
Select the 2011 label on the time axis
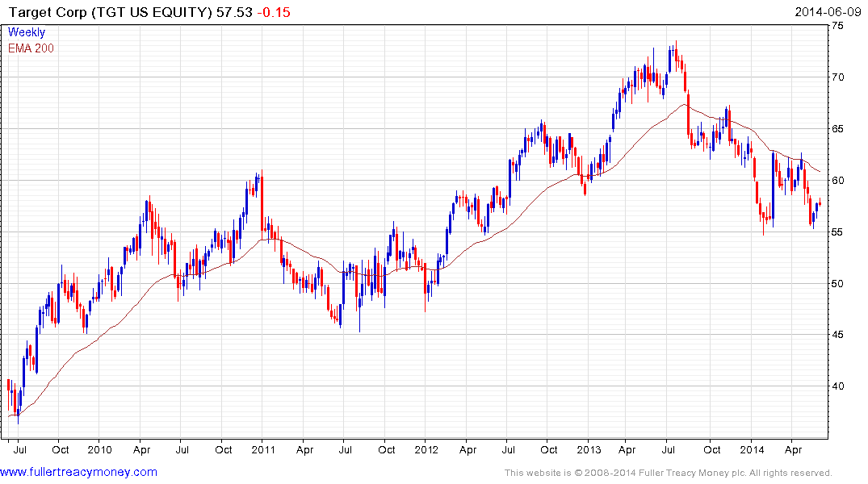[263, 449]
